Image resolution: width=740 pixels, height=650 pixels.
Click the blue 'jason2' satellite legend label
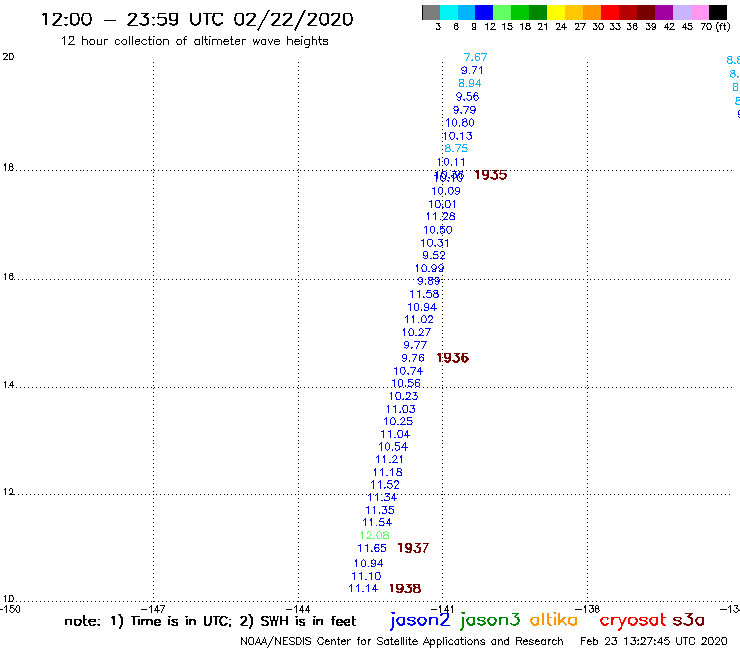point(420,621)
